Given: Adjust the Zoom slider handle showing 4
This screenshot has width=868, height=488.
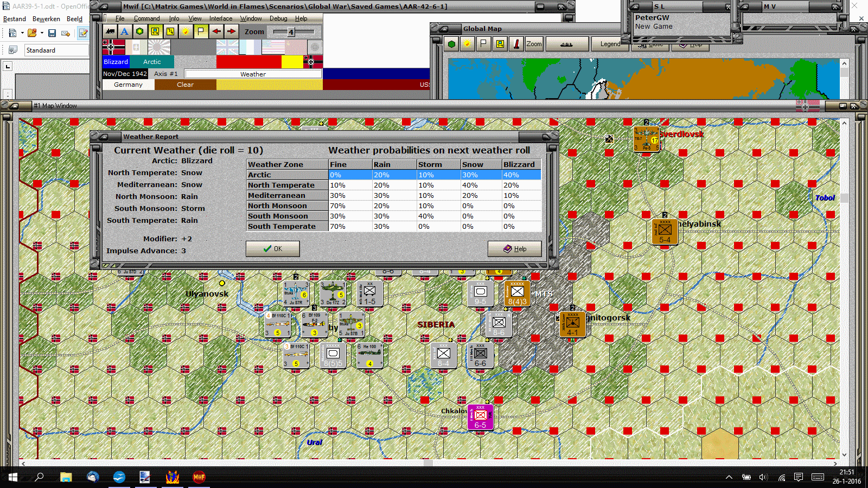Looking at the screenshot, I should coord(291,32).
